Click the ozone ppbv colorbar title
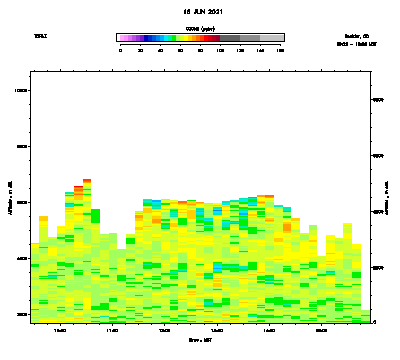The image size is (400, 360). click(x=200, y=29)
